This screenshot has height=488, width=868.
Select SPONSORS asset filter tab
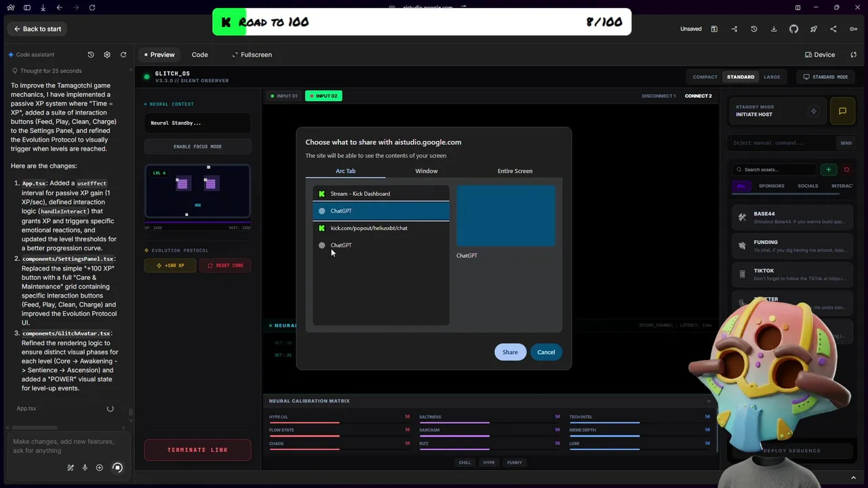772,186
